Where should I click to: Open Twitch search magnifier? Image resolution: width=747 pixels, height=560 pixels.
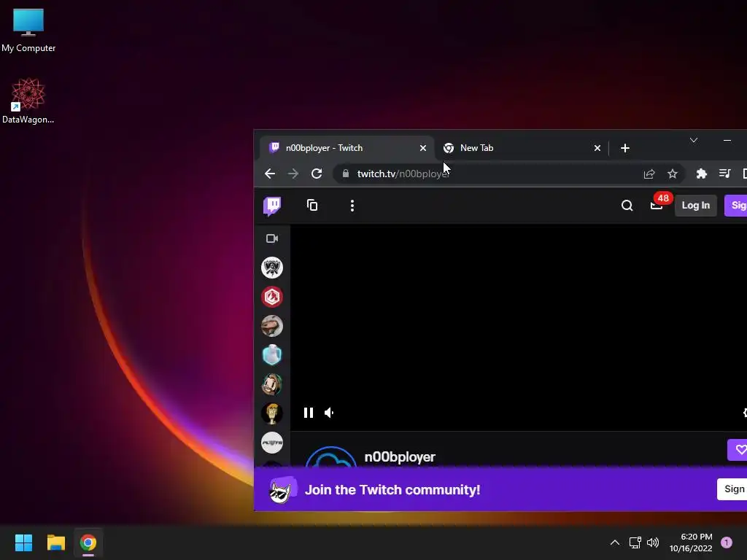627,205
